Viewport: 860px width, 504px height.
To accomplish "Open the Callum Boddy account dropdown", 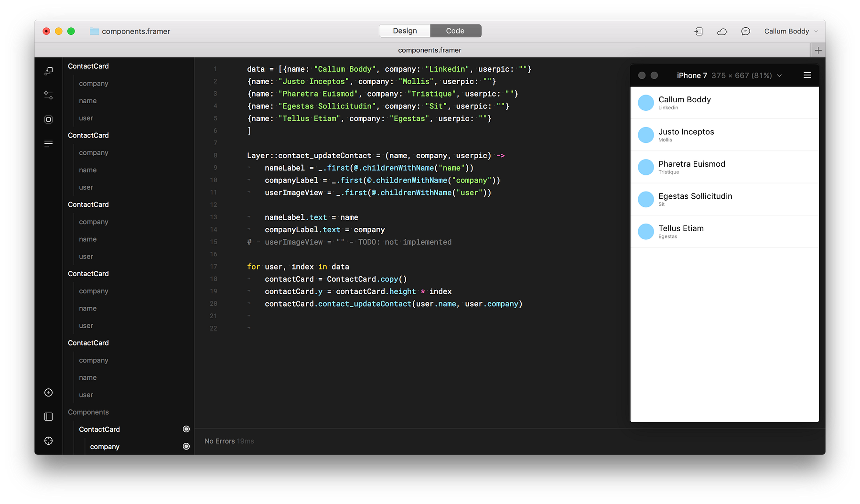I will click(791, 31).
